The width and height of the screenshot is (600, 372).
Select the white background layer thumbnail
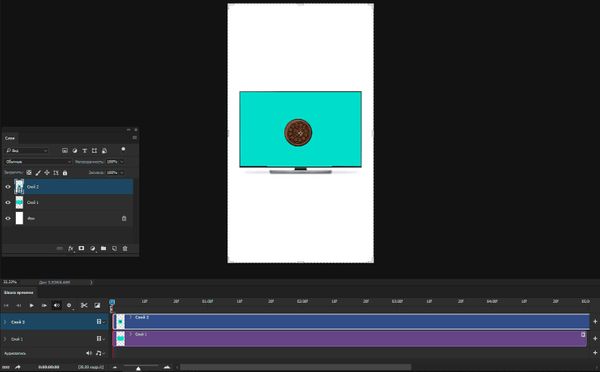point(19,218)
